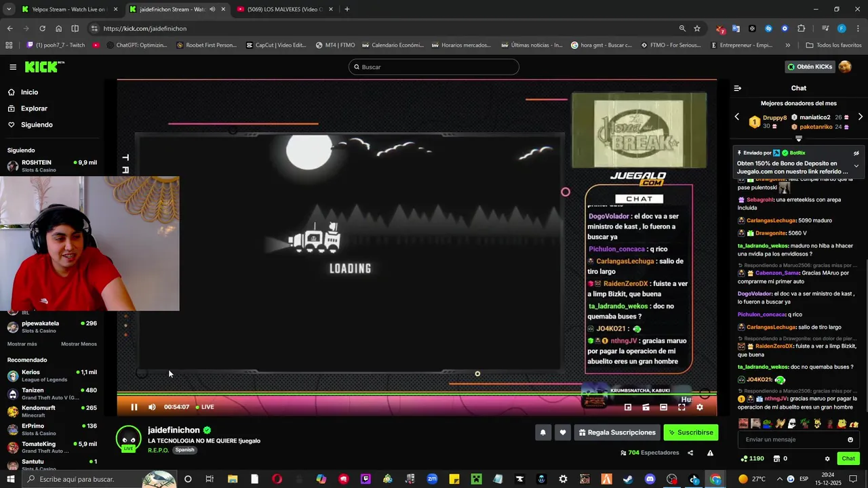Expand bookmarks overflow chevron
This screenshot has height=488, width=868.
click(787, 45)
